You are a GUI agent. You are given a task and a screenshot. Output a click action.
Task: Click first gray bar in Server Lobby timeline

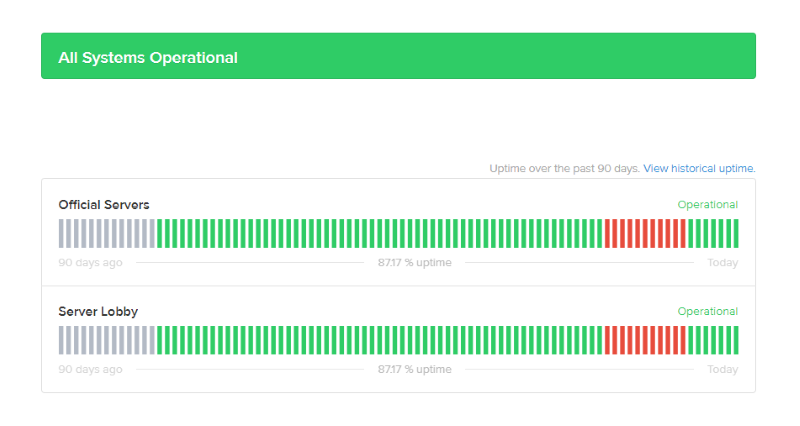click(x=61, y=340)
